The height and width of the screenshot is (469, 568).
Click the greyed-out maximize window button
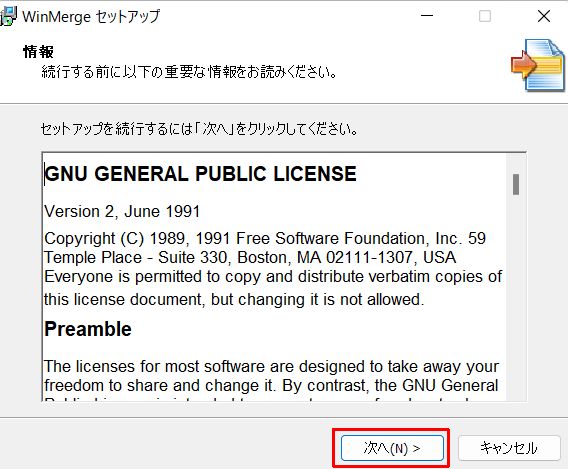click(485, 16)
